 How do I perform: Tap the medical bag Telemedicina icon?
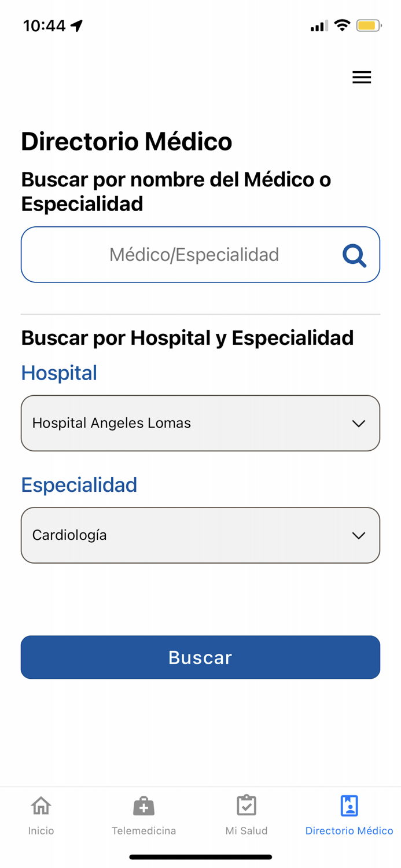click(x=144, y=805)
